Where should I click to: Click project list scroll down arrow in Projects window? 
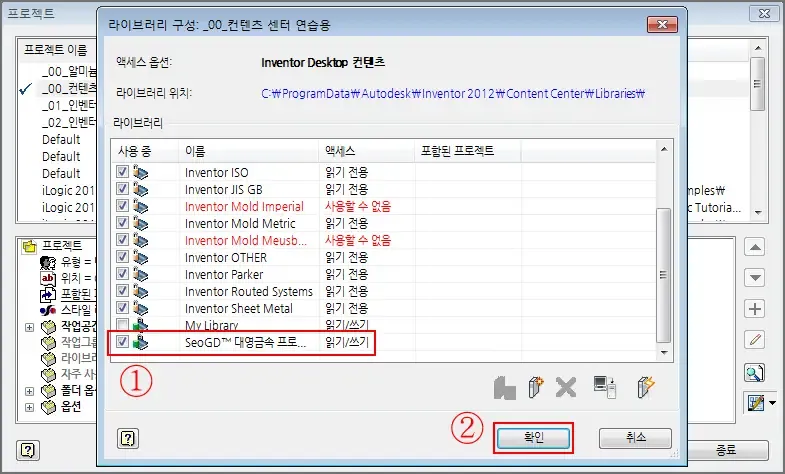coord(758,213)
